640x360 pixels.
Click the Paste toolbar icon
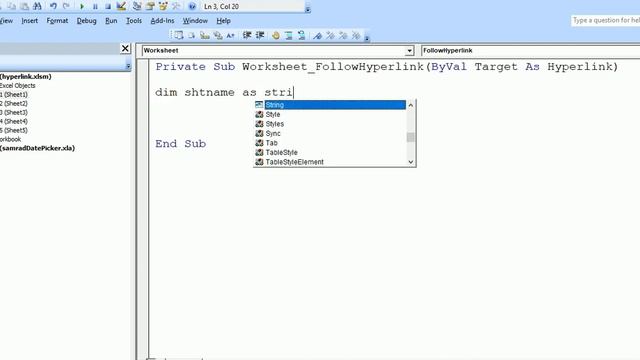click(24, 7)
